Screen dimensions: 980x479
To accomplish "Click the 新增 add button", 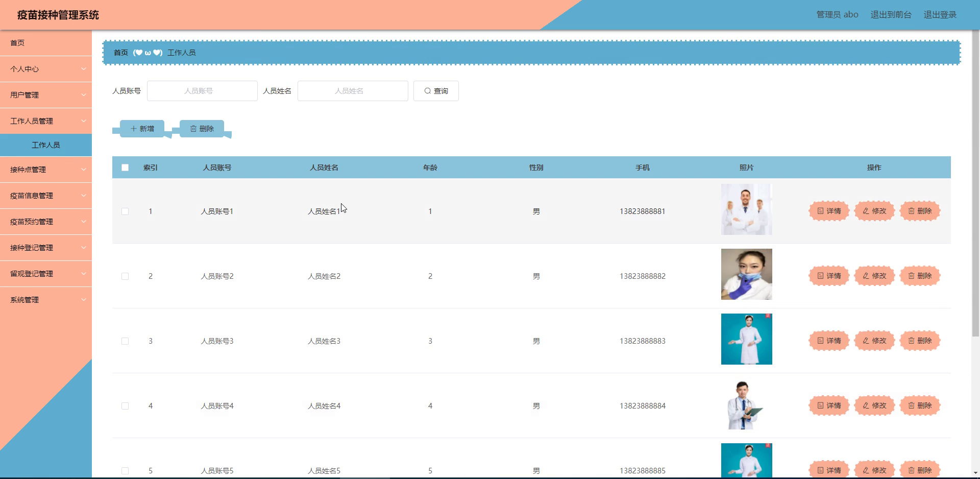I will [142, 129].
